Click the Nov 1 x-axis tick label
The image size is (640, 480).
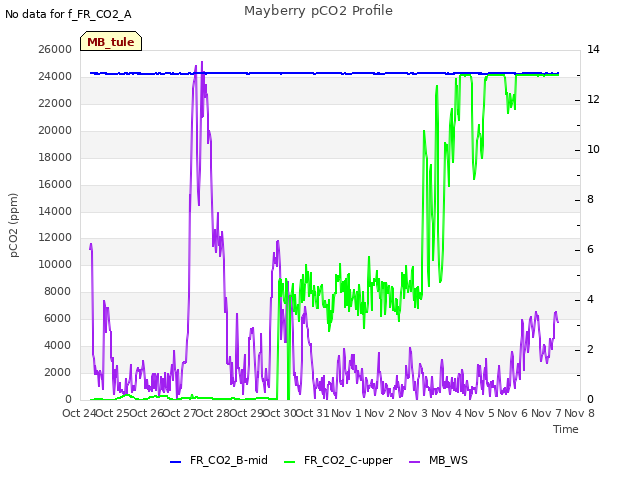(346, 413)
